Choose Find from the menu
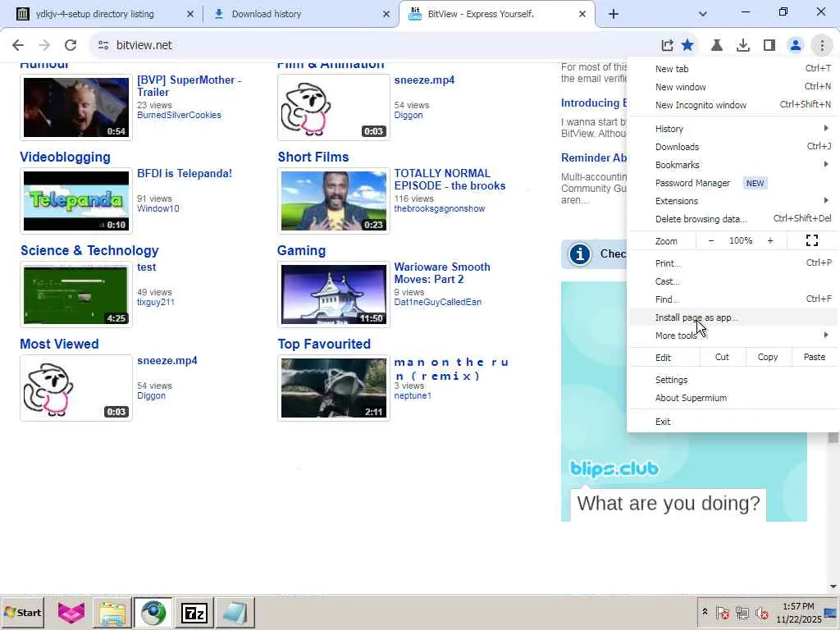 (x=733, y=299)
